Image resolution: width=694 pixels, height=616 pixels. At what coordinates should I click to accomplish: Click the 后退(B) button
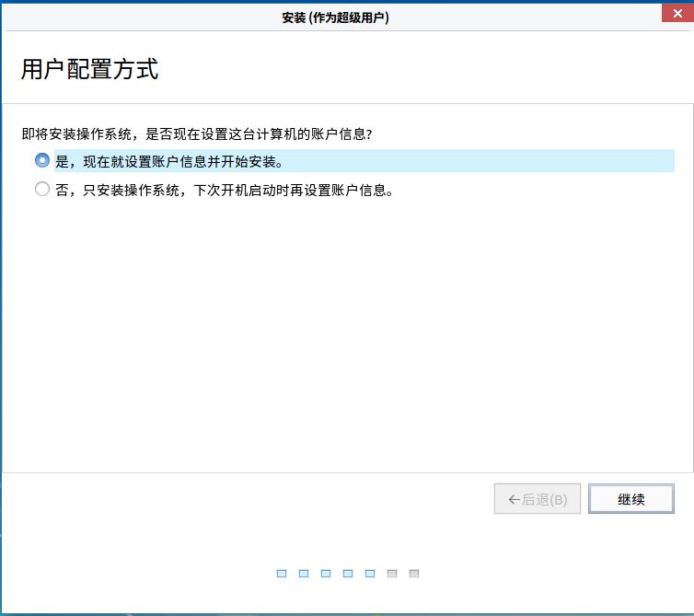click(x=538, y=499)
